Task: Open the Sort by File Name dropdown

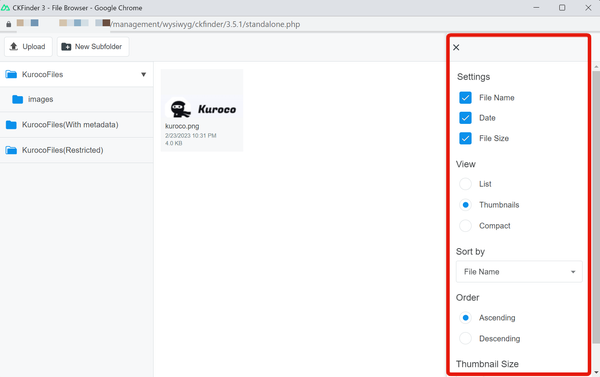Action: [x=519, y=272]
